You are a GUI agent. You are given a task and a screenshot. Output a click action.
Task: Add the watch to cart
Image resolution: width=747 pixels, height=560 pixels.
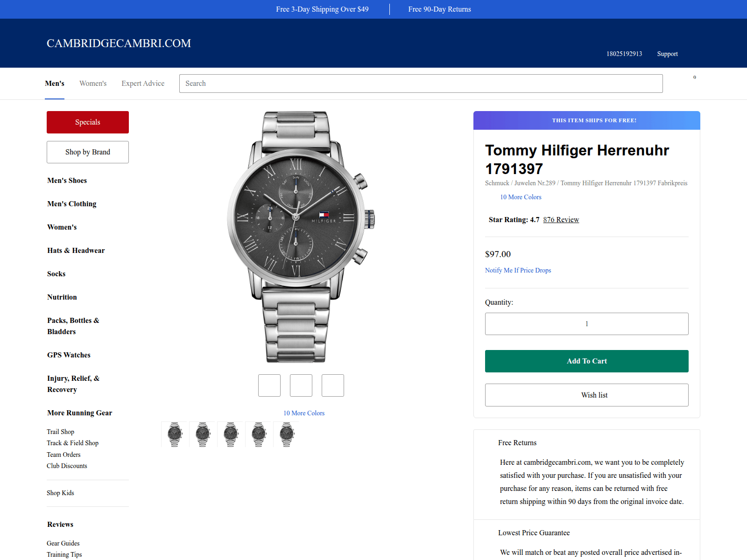pos(587,361)
